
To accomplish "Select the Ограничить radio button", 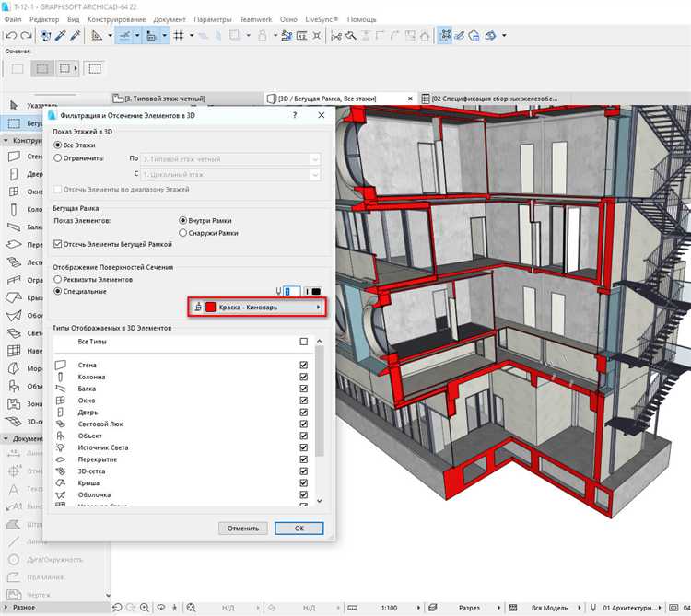I will click(59, 158).
